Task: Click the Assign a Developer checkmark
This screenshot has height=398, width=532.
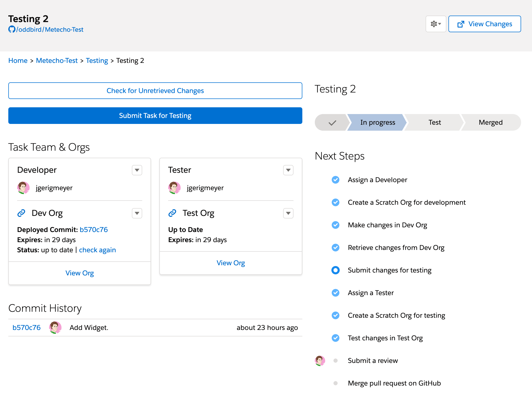Action: [336, 180]
